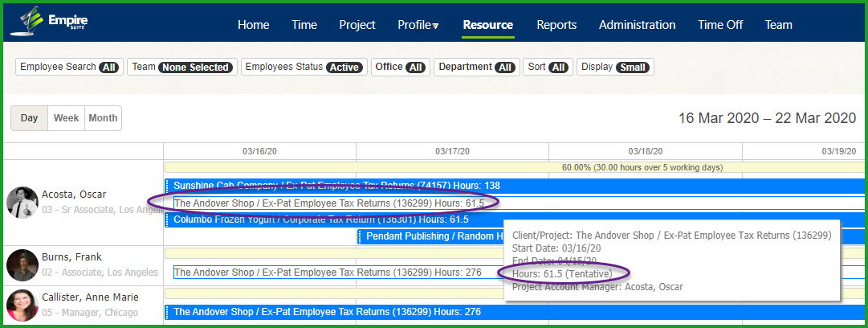Click the 03/18/20 column header

646,150
